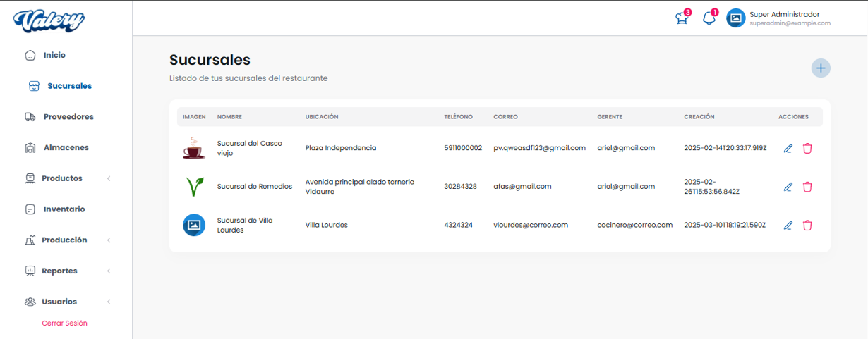
Task: Click Cerrar Sesión link
Action: 64,323
